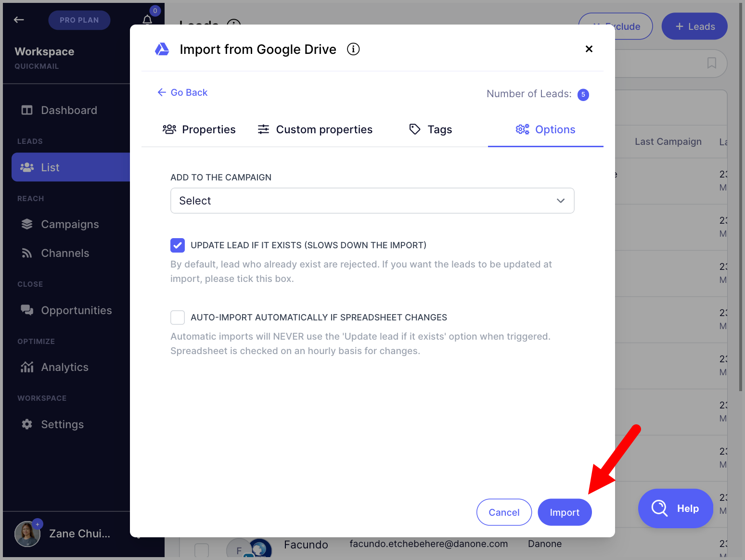Click the Google Drive logo icon
The height and width of the screenshot is (560, 745).
click(x=162, y=49)
